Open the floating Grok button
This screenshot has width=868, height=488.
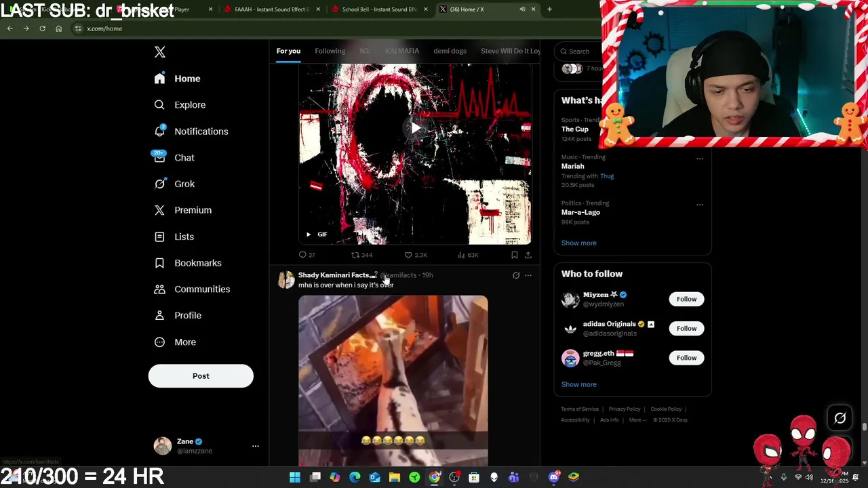[840, 418]
